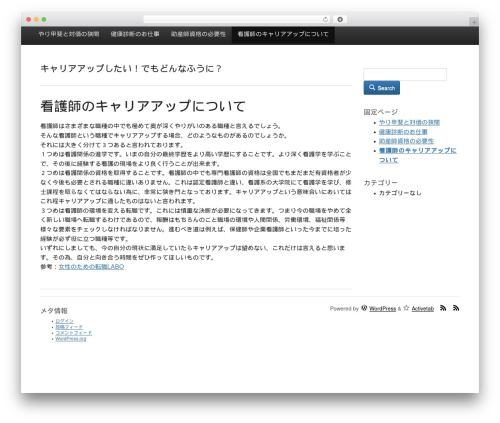Close the window with red button

click(29, 19)
